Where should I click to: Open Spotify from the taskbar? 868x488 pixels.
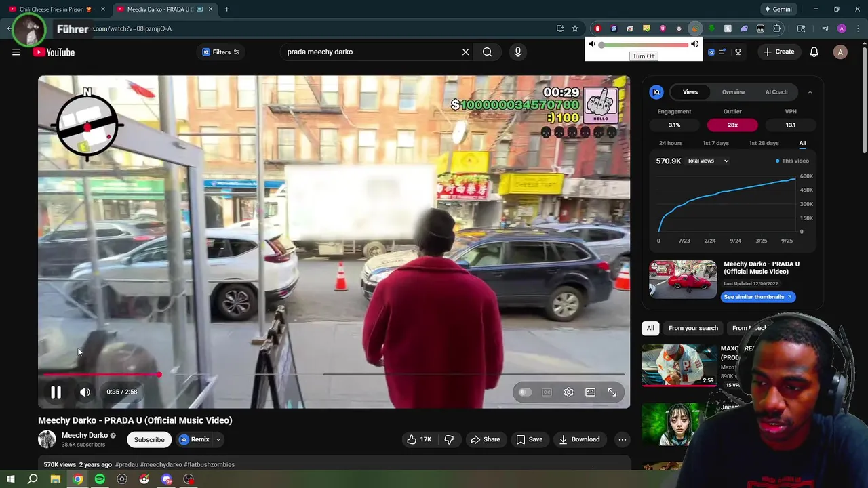pyautogui.click(x=100, y=479)
